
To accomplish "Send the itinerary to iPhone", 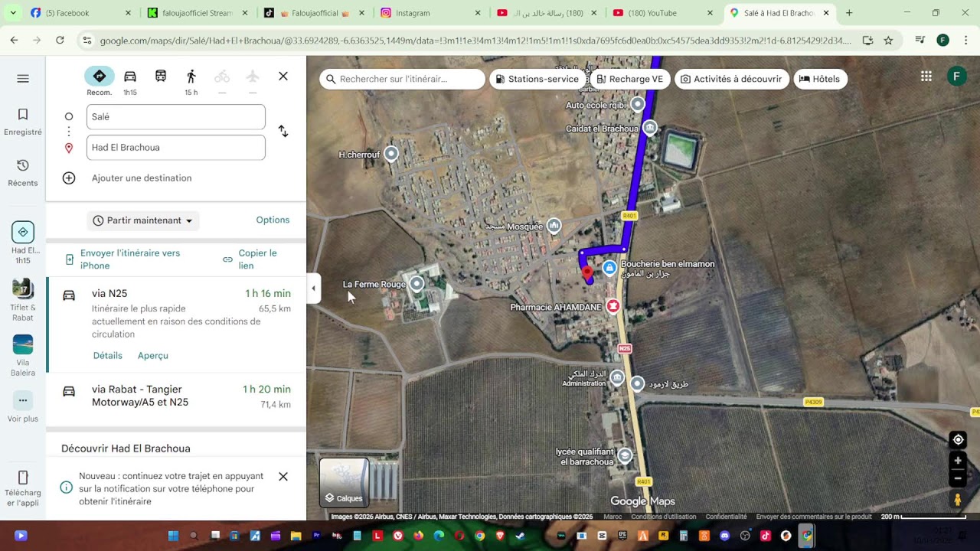I will 124,259.
